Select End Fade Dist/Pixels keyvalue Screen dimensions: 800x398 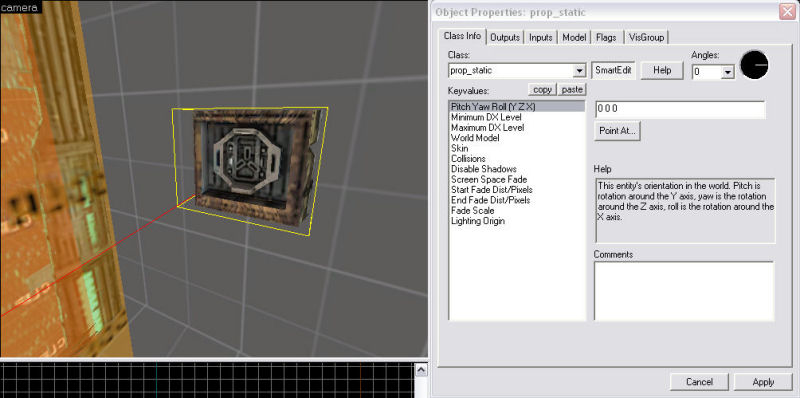point(516,200)
